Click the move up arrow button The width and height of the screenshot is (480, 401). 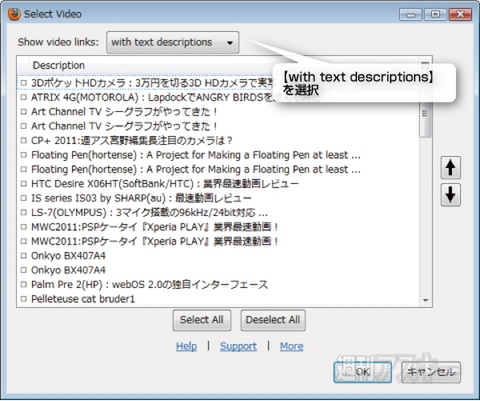click(451, 168)
